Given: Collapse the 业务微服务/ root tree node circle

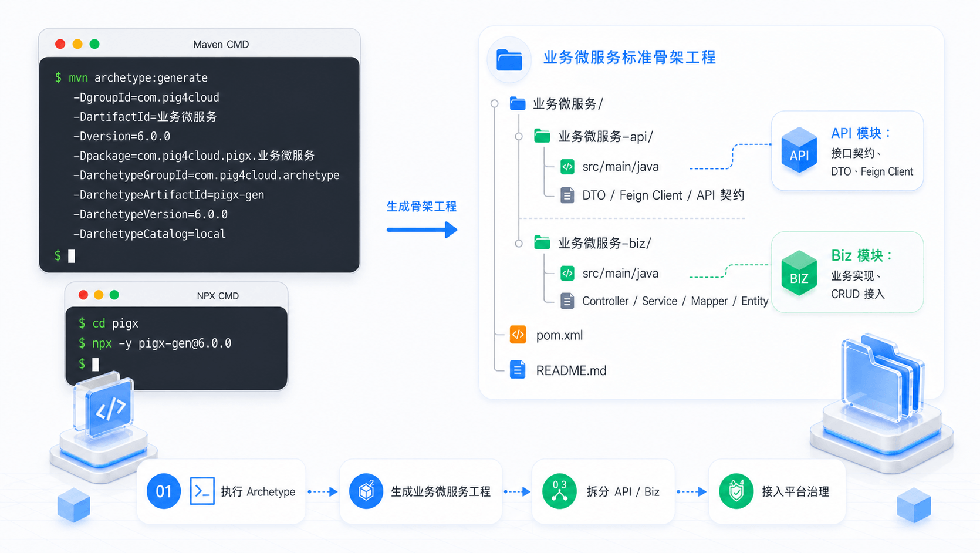Looking at the screenshot, I should (495, 104).
